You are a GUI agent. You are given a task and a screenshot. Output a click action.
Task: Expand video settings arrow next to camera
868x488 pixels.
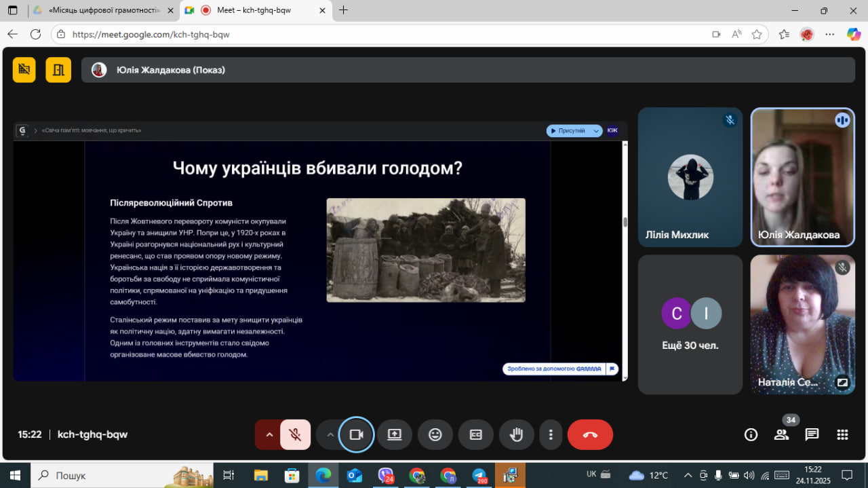click(x=330, y=435)
